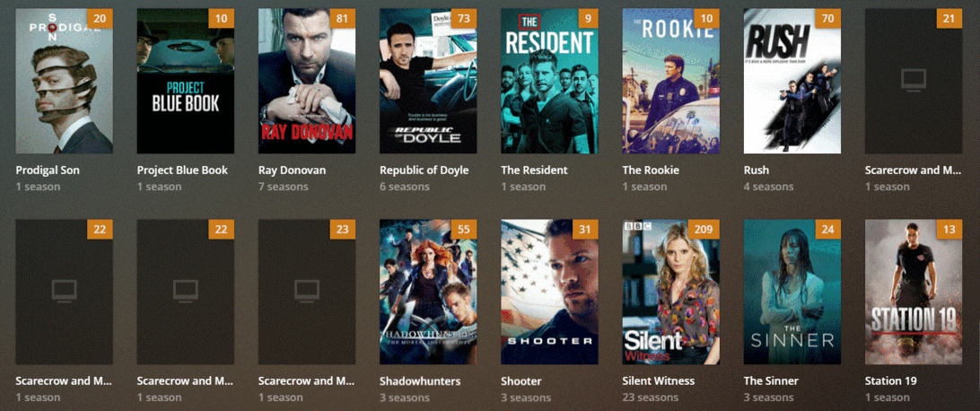Open the Project Blue Book poster
The height and width of the screenshot is (411, 980).
pyautogui.click(x=186, y=81)
